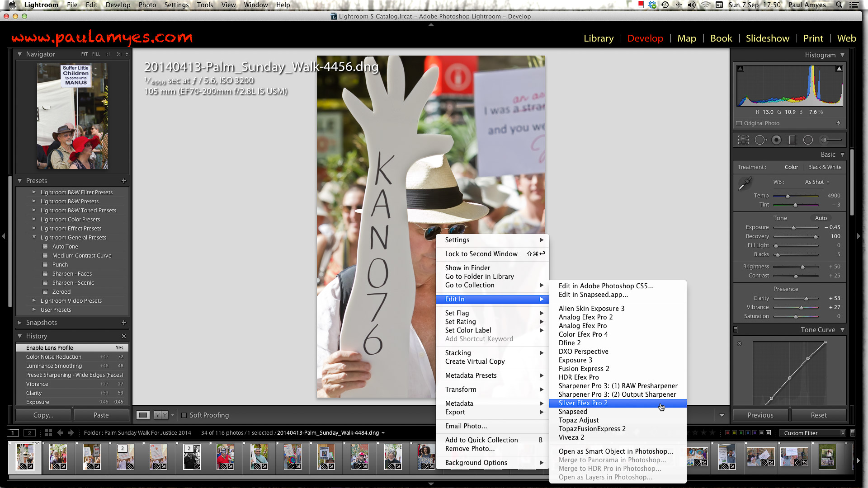Enable the Soft Proofing checkbox
The width and height of the screenshot is (868, 488).
184,415
